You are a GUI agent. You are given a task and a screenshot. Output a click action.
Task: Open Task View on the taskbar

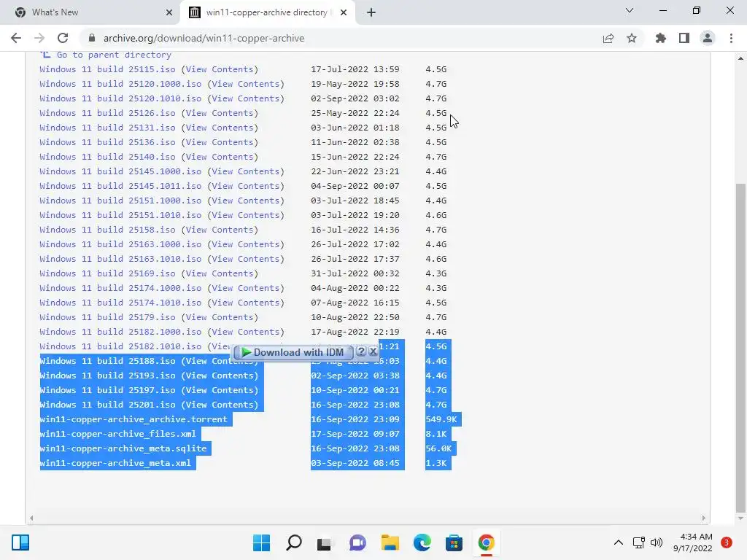click(325, 542)
